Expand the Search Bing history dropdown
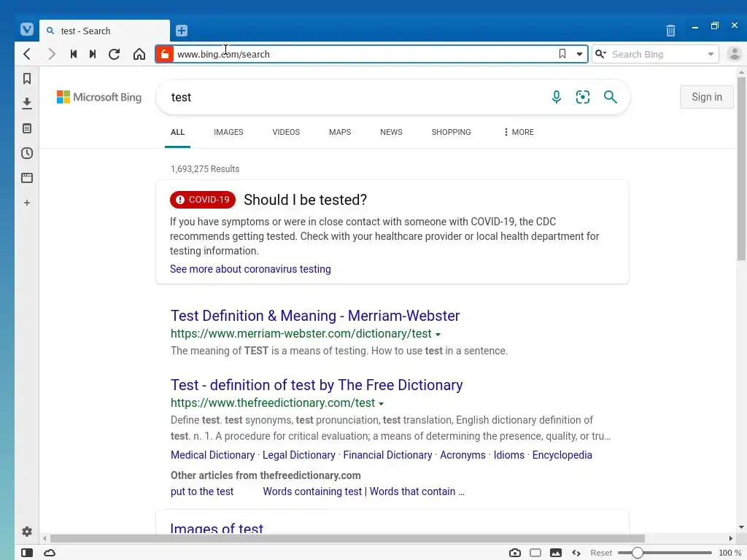747x560 pixels. tap(711, 54)
